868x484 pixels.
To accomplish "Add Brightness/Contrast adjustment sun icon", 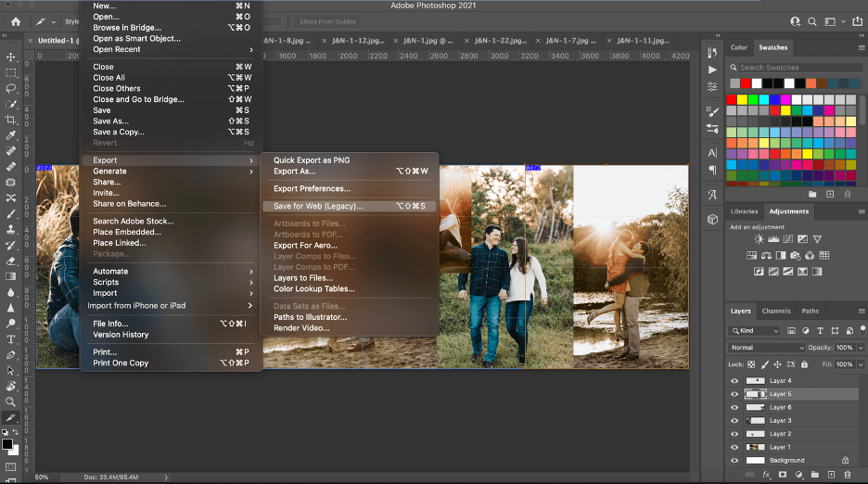I will tap(759, 239).
